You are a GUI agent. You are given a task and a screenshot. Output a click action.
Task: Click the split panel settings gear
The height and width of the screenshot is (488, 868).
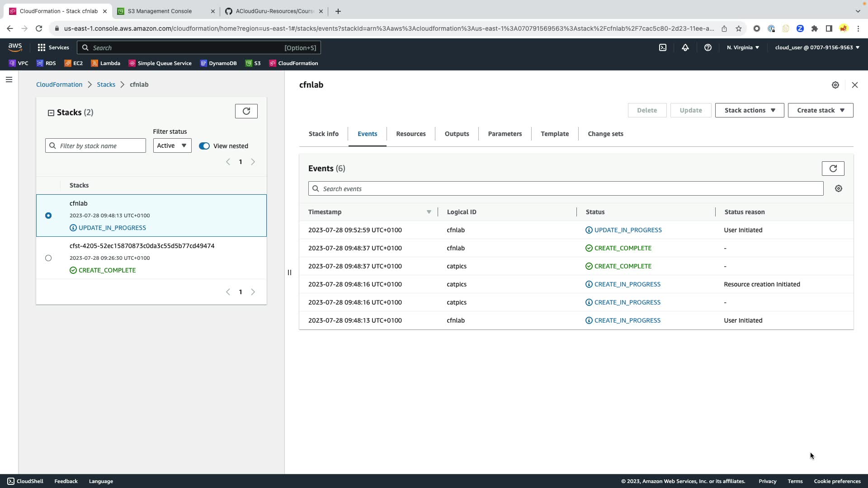[x=835, y=85]
